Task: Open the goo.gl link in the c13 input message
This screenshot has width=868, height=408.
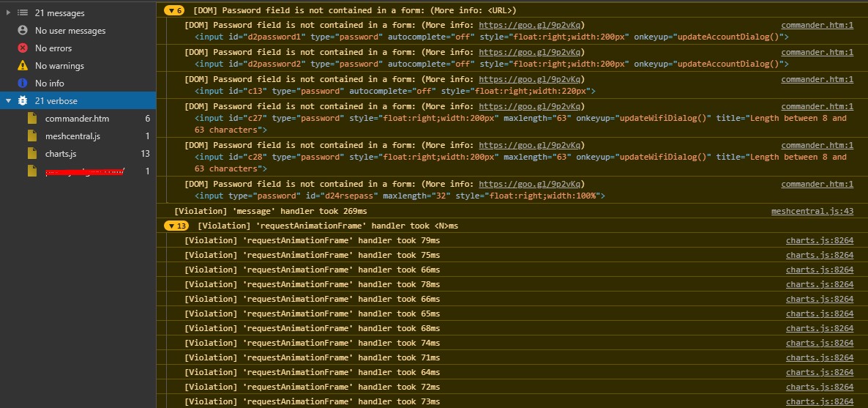Action: pos(531,79)
